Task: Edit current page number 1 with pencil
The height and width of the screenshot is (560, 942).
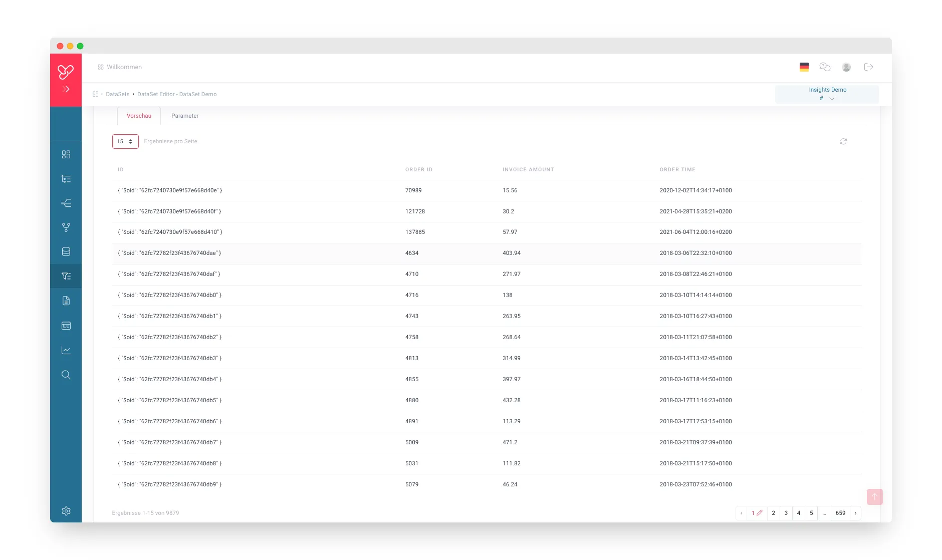Action: coord(757,513)
